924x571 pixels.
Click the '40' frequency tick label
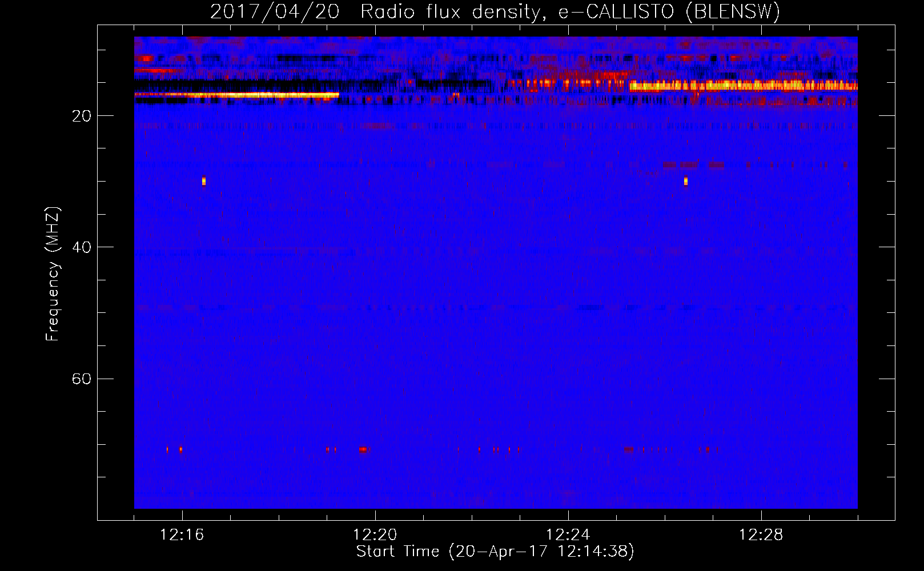(x=81, y=248)
